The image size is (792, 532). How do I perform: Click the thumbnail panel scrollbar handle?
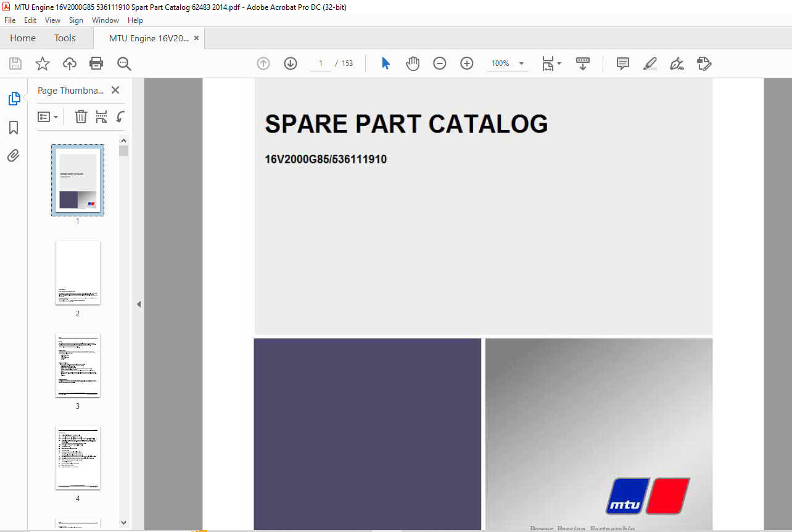[x=124, y=151]
